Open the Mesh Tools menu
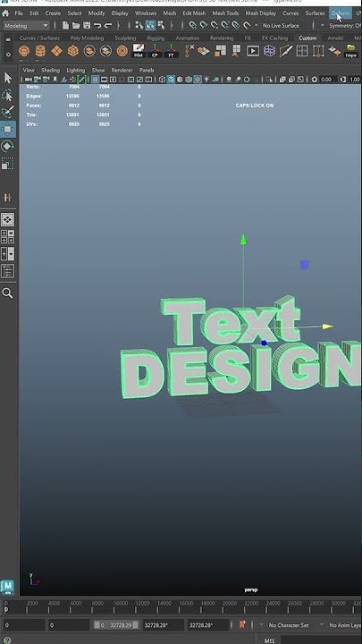 [x=225, y=13]
